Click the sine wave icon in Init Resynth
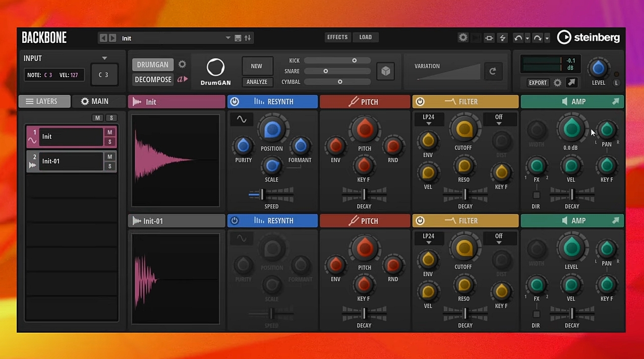The height and width of the screenshot is (359, 644). coord(242,119)
